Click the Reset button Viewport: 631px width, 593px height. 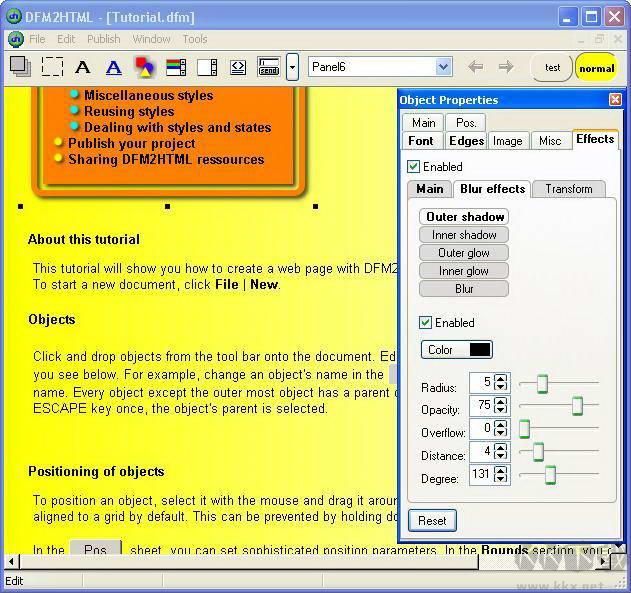432,521
